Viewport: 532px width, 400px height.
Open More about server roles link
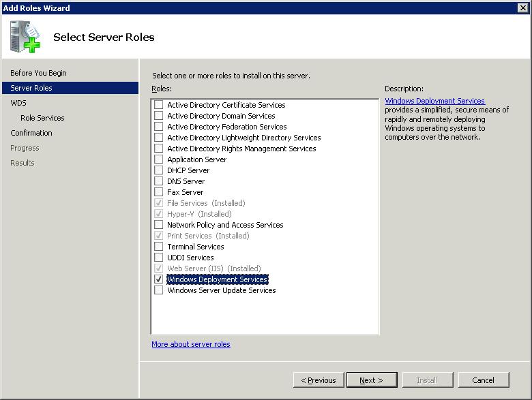(191, 344)
